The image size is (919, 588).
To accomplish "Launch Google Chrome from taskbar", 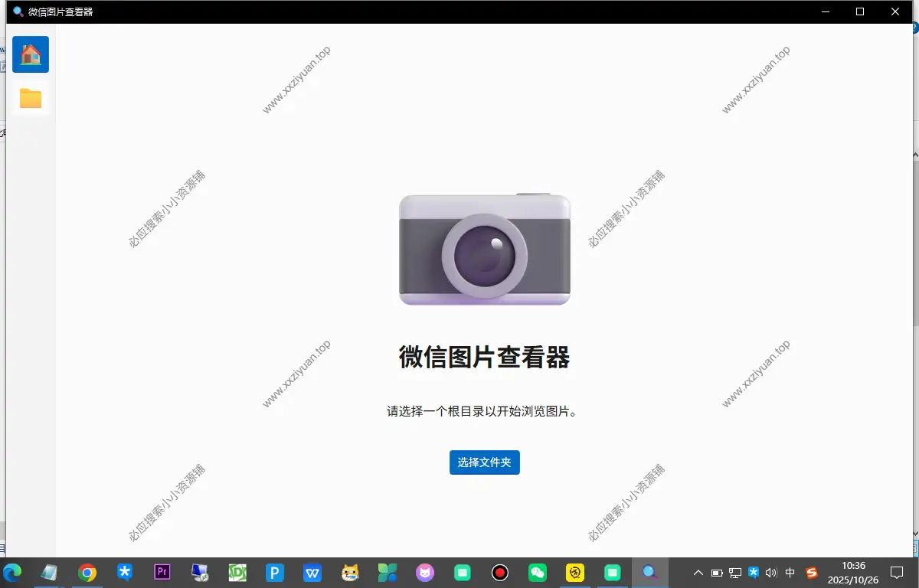I will click(x=87, y=573).
